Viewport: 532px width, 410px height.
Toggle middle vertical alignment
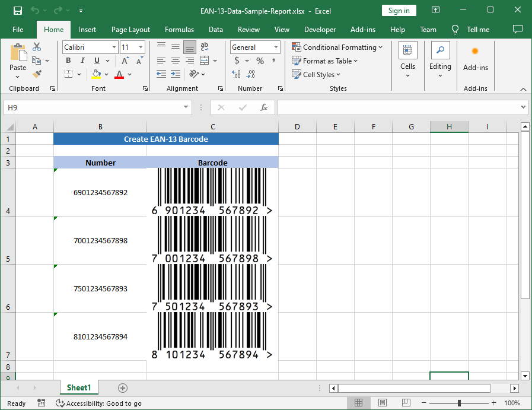[176, 47]
